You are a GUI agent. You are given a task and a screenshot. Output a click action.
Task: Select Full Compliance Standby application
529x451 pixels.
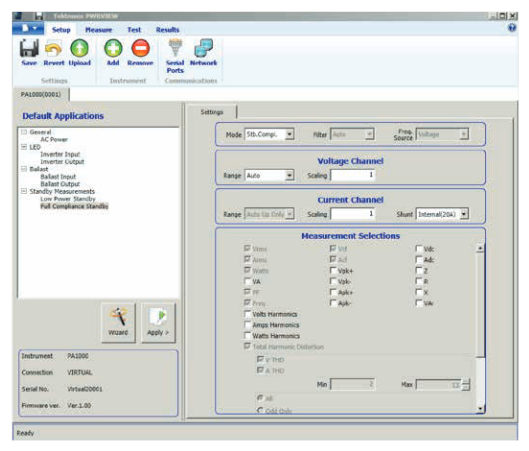point(74,206)
